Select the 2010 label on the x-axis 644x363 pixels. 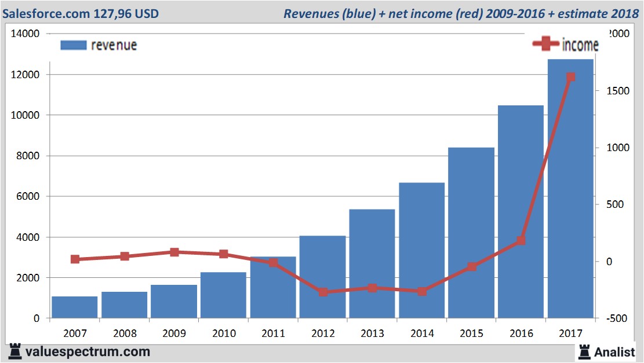pyautogui.click(x=224, y=333)
